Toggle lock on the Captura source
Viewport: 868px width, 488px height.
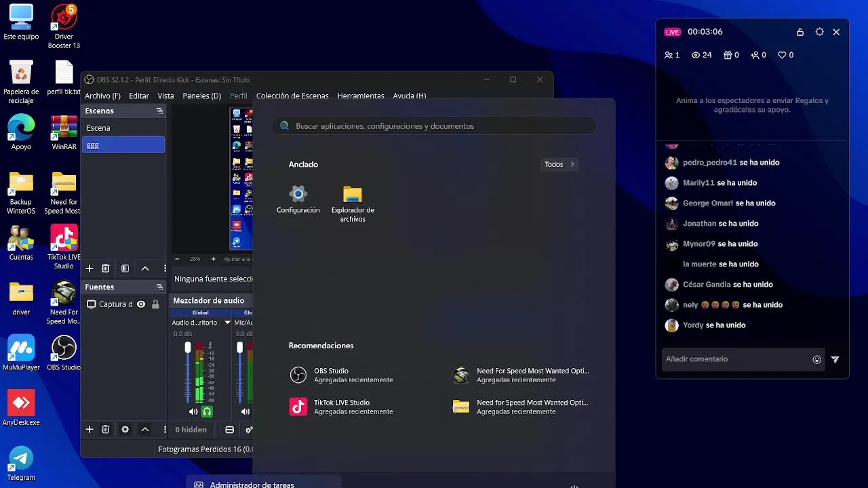155,304
